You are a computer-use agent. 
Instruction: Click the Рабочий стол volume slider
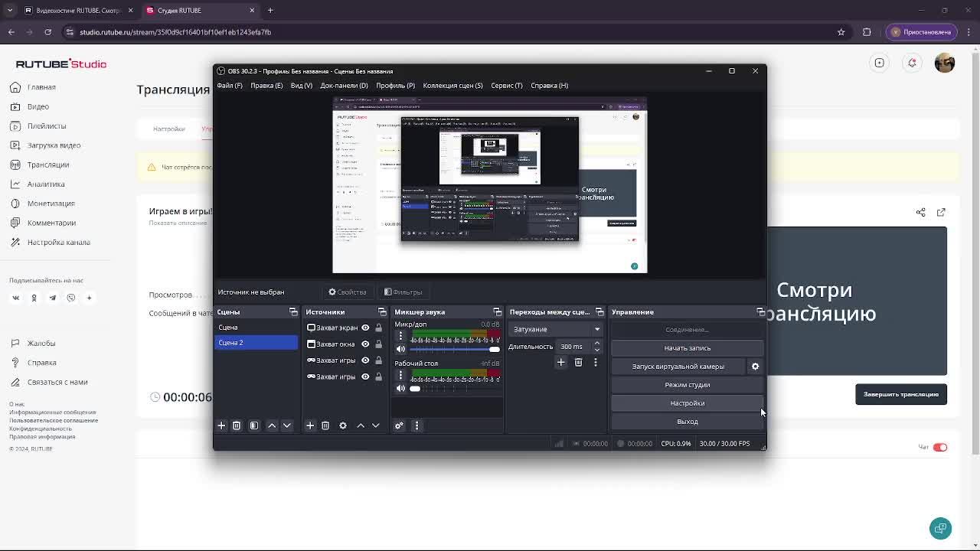(x=455, y=389)
